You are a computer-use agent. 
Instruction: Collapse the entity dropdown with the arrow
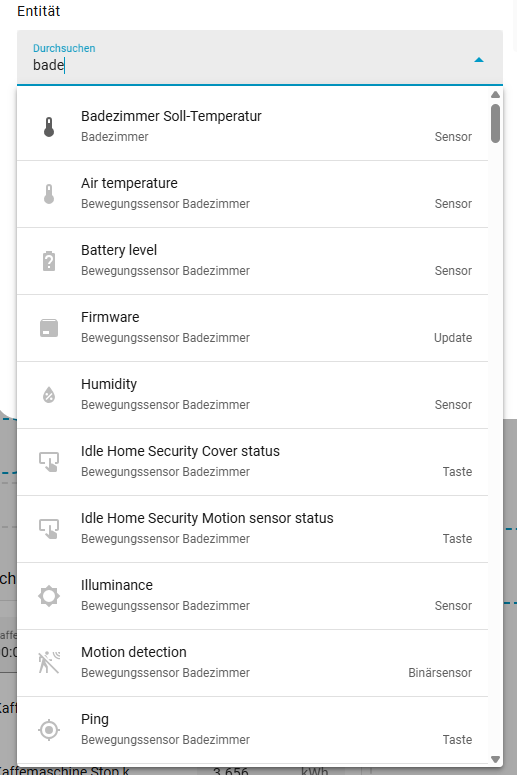tap(478, 60)
